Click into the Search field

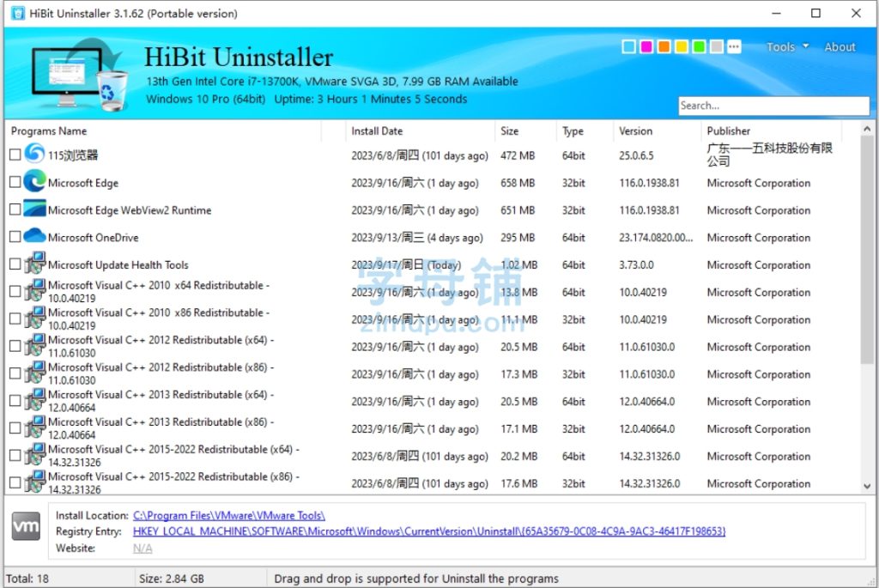click(773, 106)
